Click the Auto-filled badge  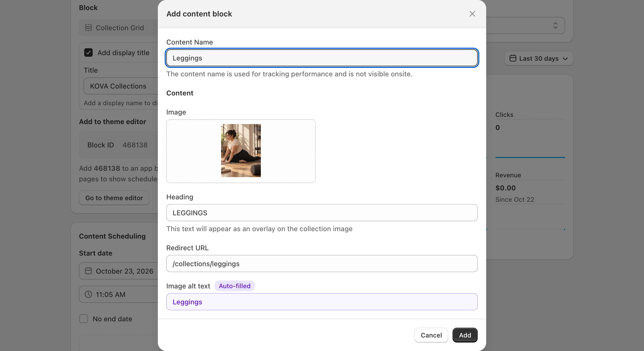[235, 286]
